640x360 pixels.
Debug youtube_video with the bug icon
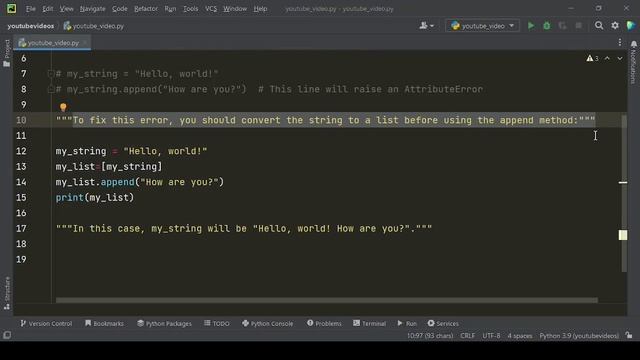tap(547, 26)
